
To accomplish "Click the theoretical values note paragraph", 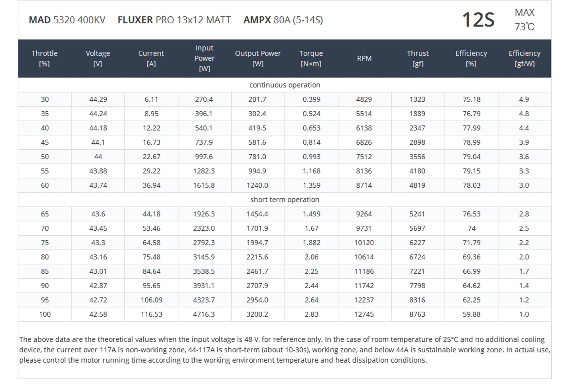I will tap(285, 350).
